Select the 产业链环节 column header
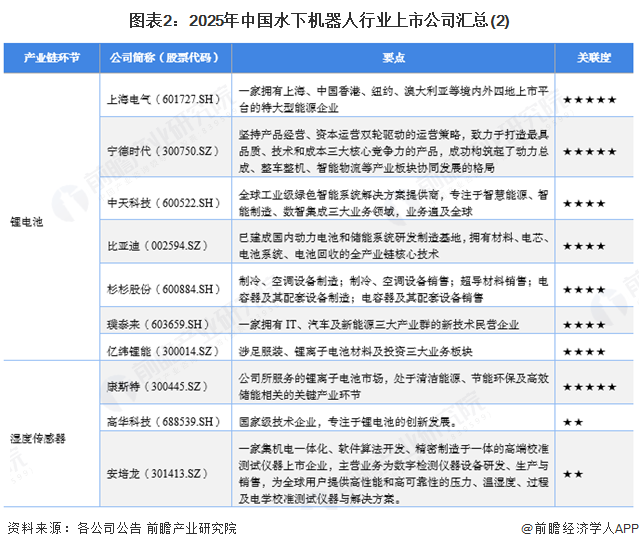This screenshot has width=639, height=549. tap(52, 58)
